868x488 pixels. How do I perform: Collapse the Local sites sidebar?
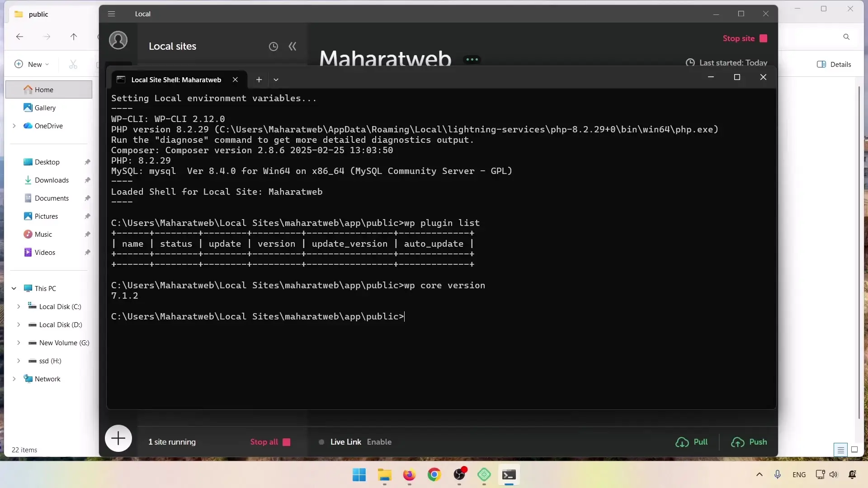pos(292,47)
